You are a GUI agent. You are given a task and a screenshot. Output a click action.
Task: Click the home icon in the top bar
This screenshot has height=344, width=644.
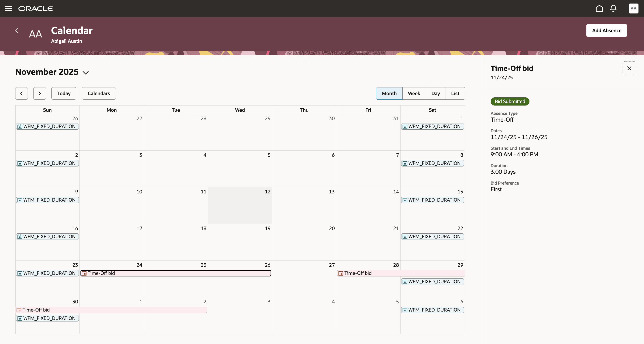[x=599, y=8]
